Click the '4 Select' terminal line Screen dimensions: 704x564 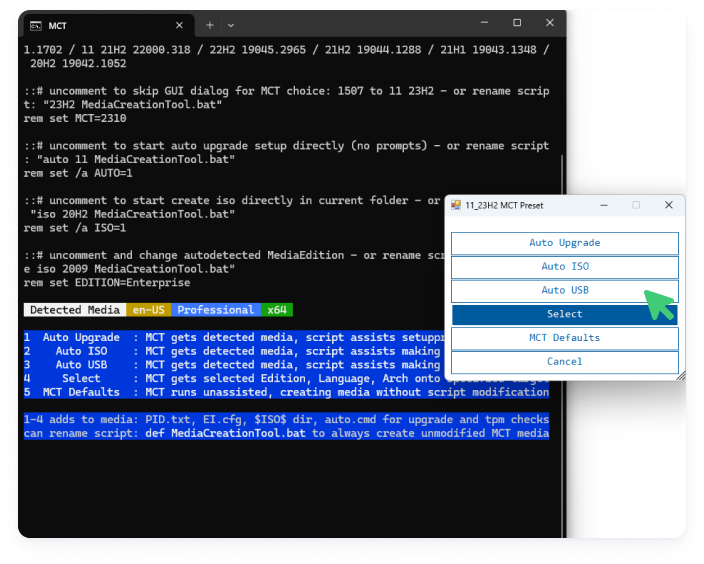234,379
